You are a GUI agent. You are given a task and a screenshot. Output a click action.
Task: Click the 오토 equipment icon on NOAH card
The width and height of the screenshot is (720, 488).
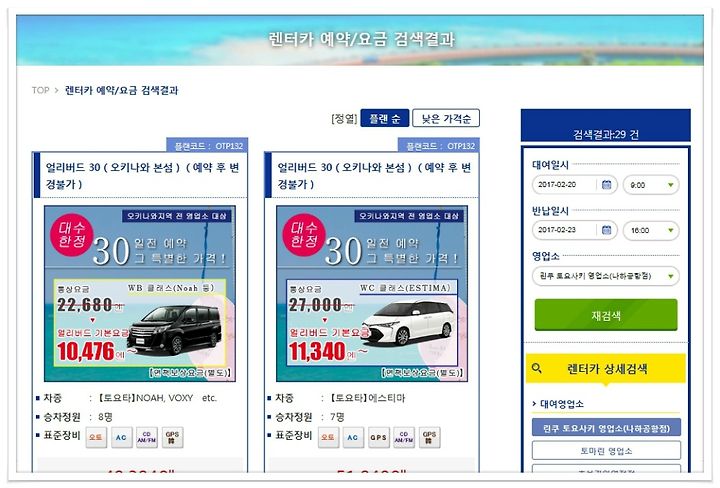coord(96,437)
